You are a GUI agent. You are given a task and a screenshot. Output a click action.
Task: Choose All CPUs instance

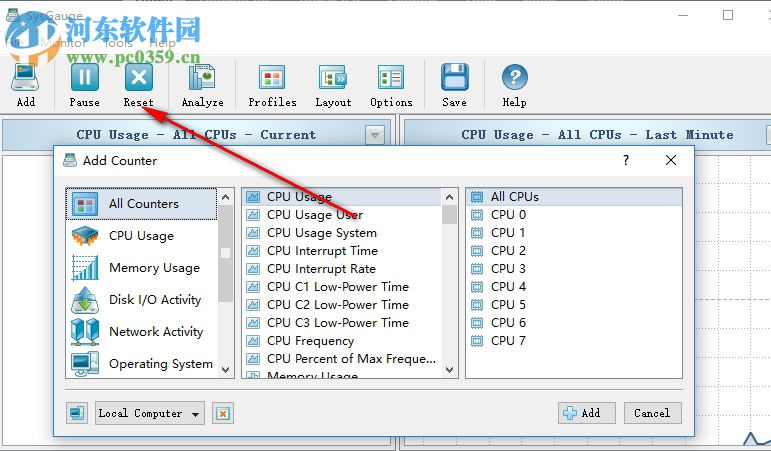pos(574,197)
